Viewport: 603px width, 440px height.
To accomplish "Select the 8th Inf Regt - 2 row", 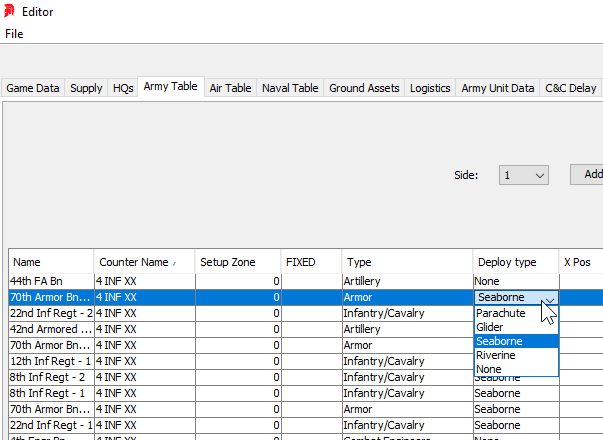I will coord(52,377).
